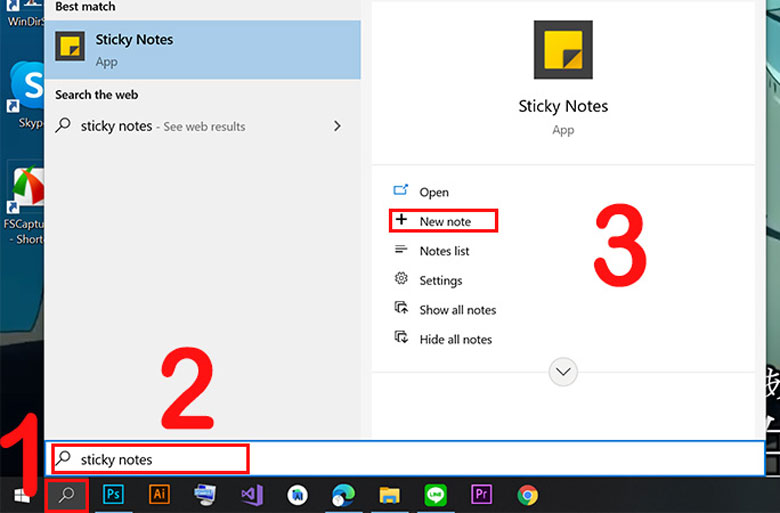
Task: Choose New note action
Action: [443, 221]
